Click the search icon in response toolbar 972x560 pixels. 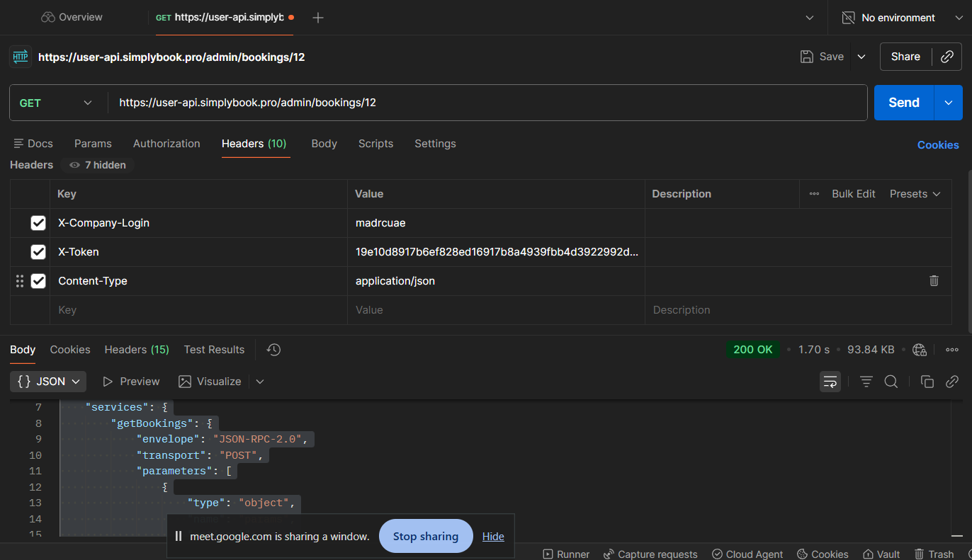[x=891, y=382]
